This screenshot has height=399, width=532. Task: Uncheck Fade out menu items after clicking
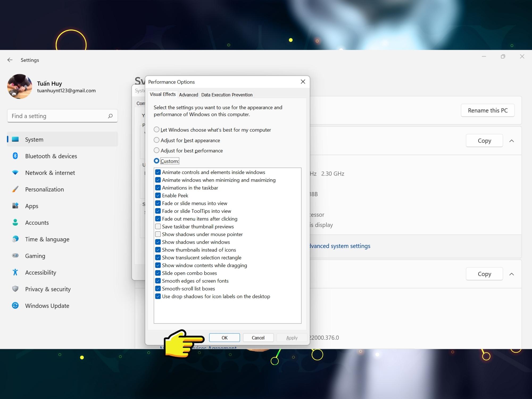(158, 219)
